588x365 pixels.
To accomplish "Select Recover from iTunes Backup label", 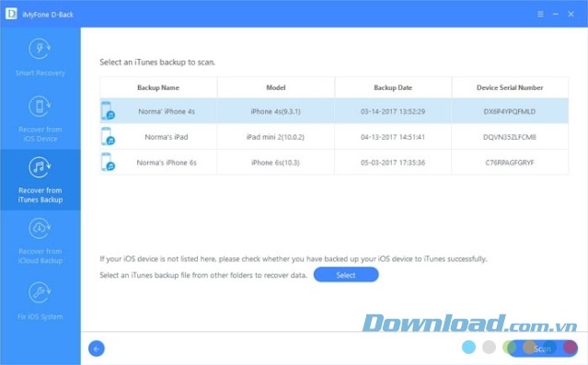I will [40, 195].
